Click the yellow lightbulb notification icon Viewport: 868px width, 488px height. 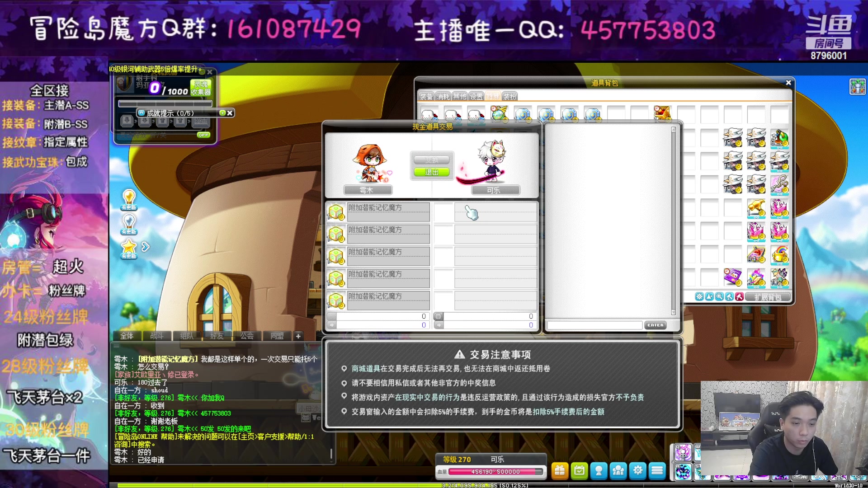[129, 199]
